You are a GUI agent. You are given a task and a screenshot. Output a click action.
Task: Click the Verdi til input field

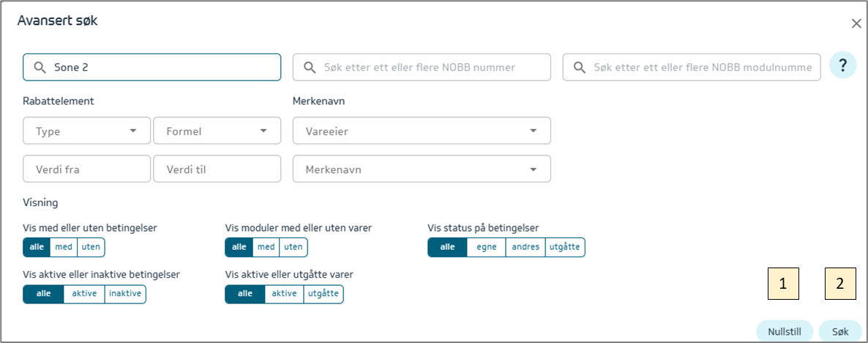coord(217,169)
